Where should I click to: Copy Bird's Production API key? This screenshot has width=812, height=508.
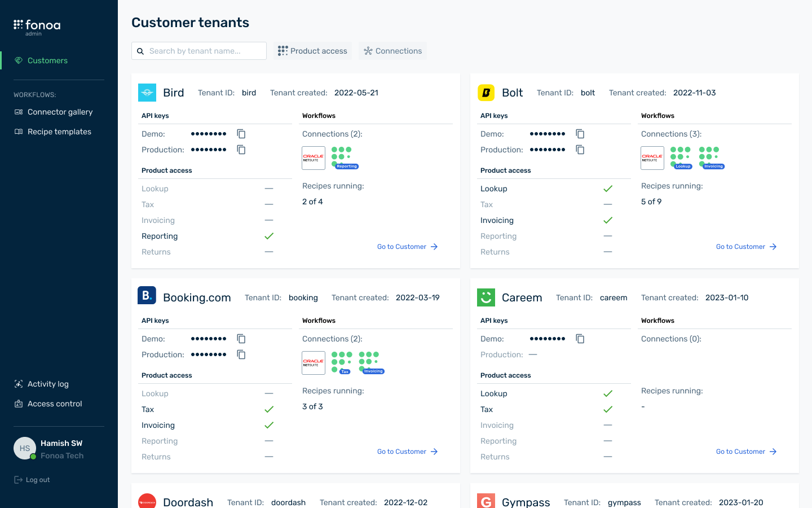(241, 150)
